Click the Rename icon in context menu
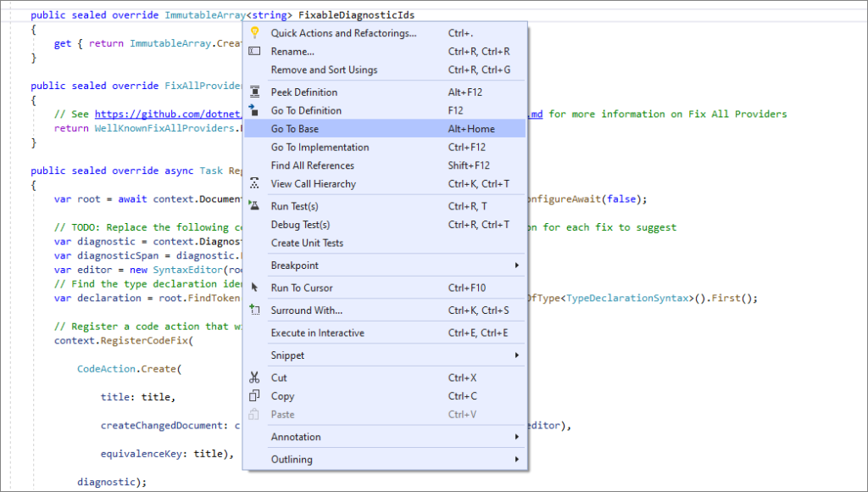The width and height of the screenshot is (868, 492). [254, 52]
